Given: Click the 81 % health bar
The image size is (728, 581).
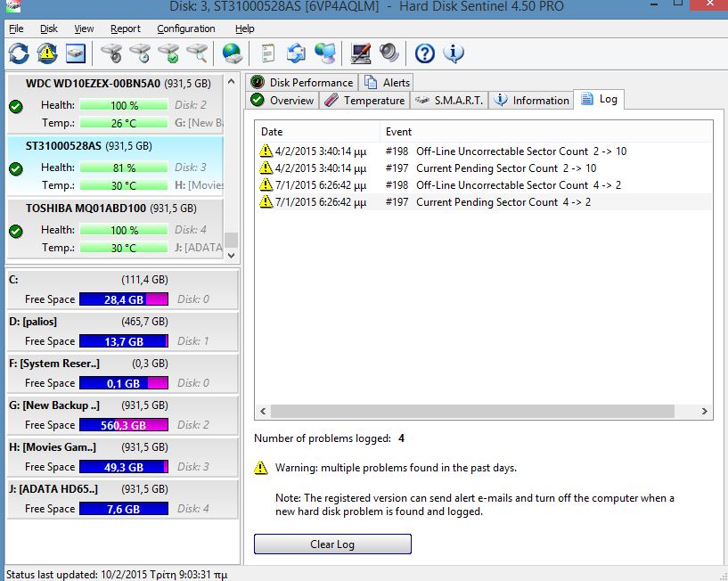Looking at the screenshot, I should 124,168.
